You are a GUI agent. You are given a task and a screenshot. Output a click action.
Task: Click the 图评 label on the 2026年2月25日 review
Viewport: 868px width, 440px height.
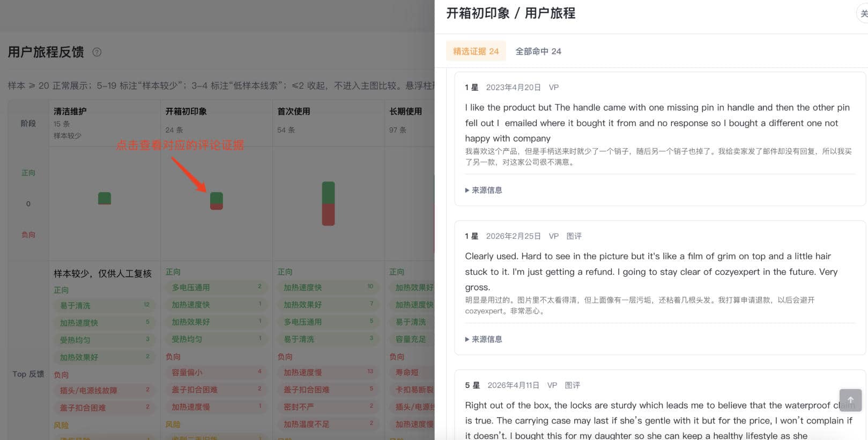click(574, 236)
